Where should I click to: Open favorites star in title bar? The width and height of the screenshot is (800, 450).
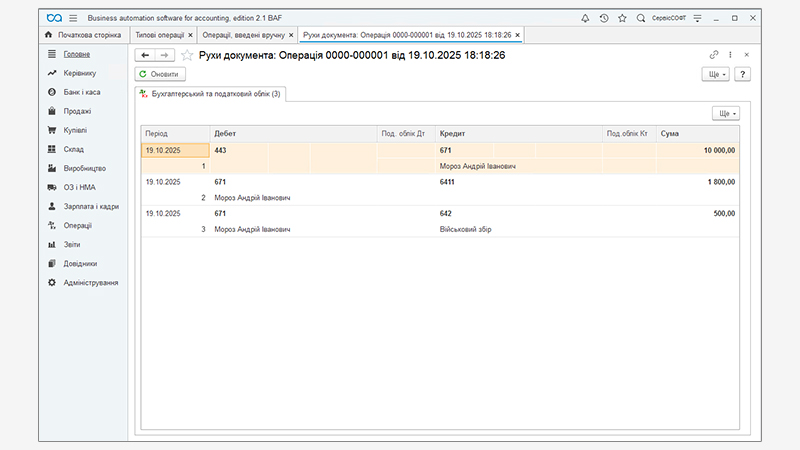[622, 18]
